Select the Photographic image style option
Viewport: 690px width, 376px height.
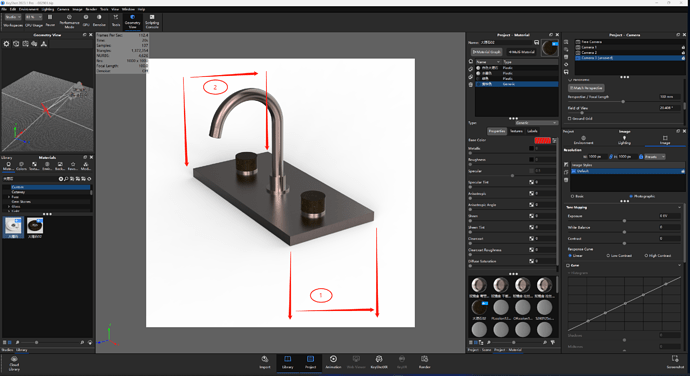pyautogui.click(x=631, y=196)
